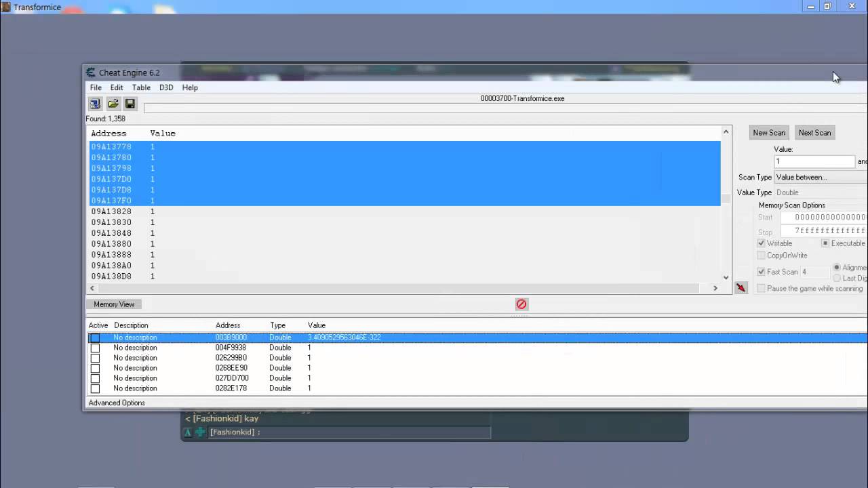Click the Next Scan button
The width and height of the screenshot is (868, 488).
pyautogui.click(x=814, y=133)
